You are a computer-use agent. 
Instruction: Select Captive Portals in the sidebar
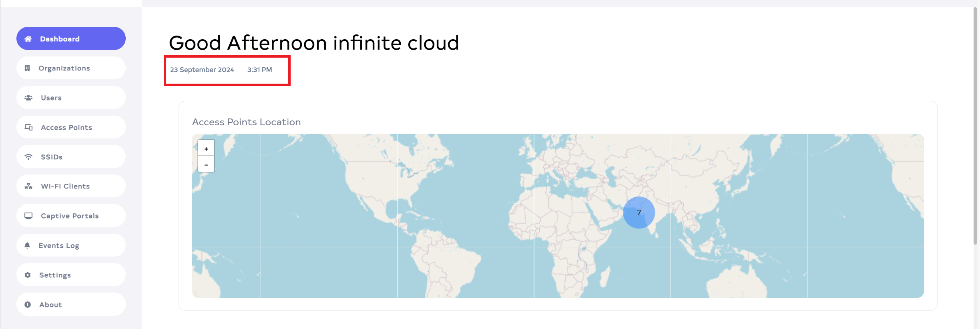point(70,216)
